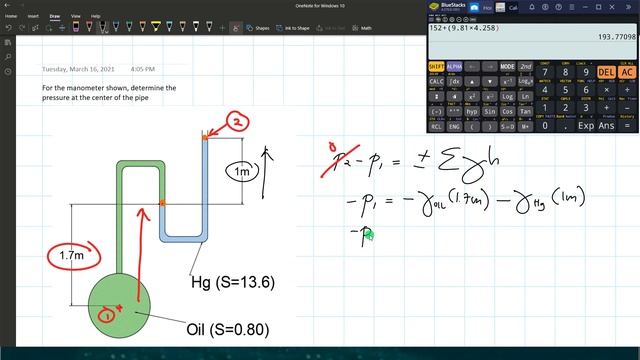Tap the Ans key
Image resolution: width=640 pixels, height=360 pixels.
(606, 126)
